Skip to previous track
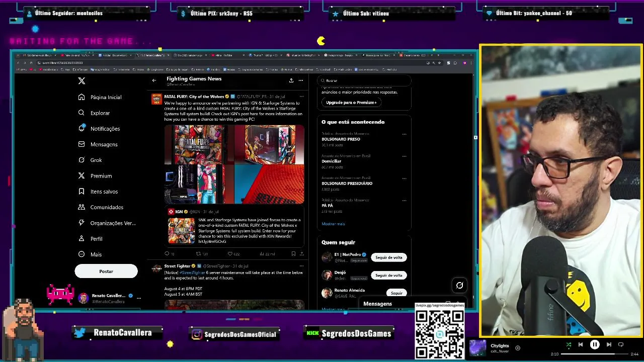Image resolution: width=644 pixels, height=362 pixels. [581, 345]
